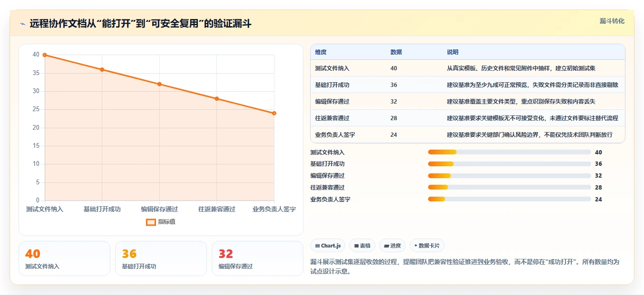644x295 pixels.
Task: Click the x-axis label 往返兼容通过
Action: [217, 209]
